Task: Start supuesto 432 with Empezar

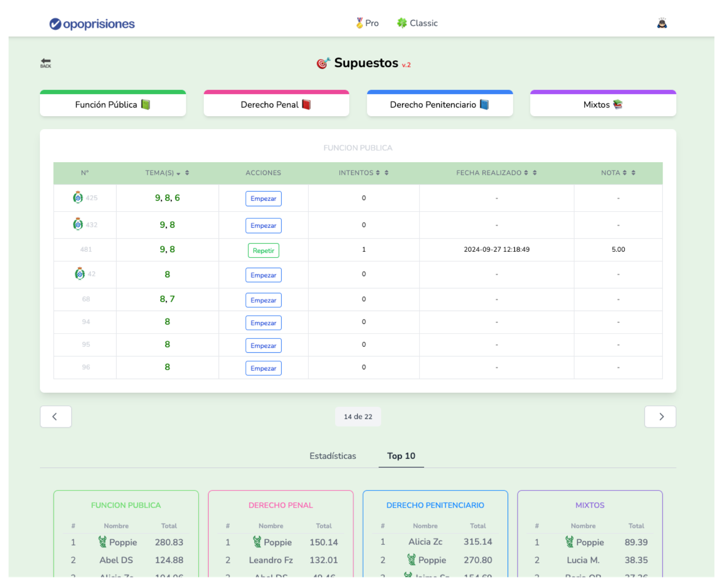Action: [263, 225]
